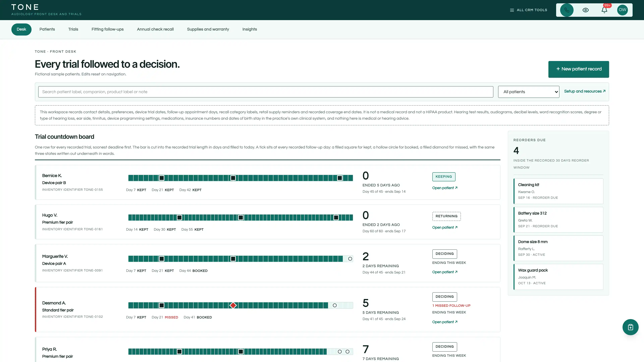Click the New patient record button
Image resolution: width=644 pixels, height=362 pixels.
(x=578, y=69)
